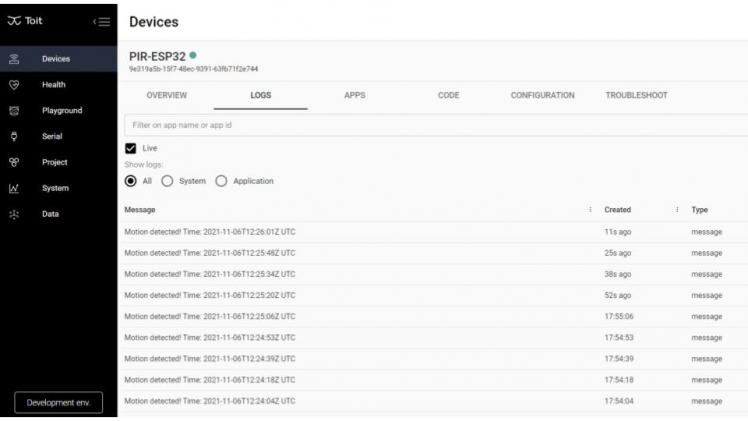The image size is (748, 421).
Task: Open Devices in the sidebar
Action: [58, 59]
